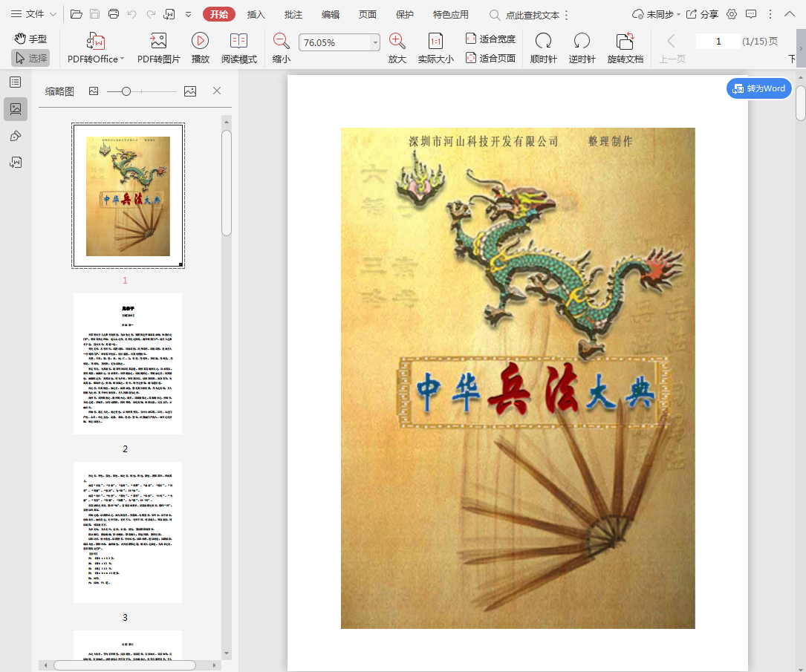806x672 pixels.
Task: Click the 实际大小 icon
Action: [435, 42]
